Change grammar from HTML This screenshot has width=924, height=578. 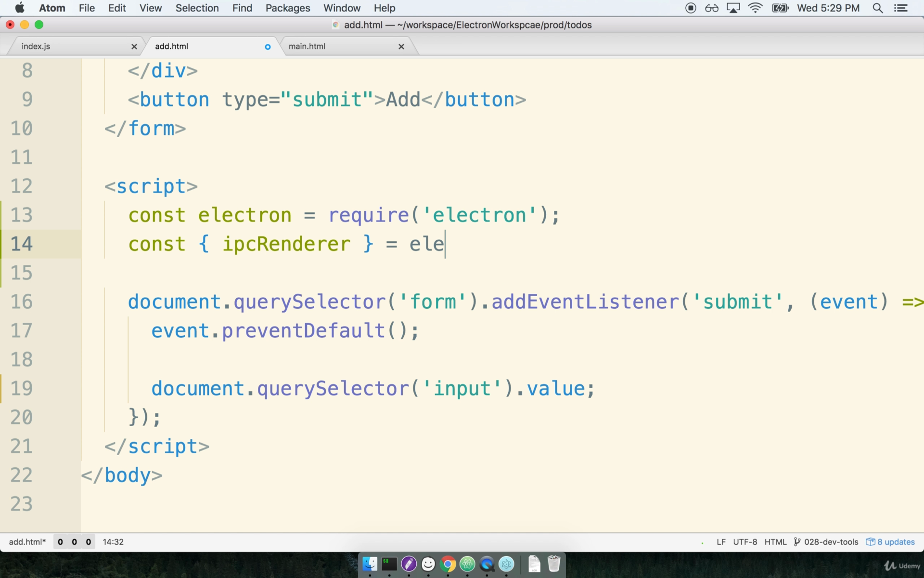click(775, 542)
